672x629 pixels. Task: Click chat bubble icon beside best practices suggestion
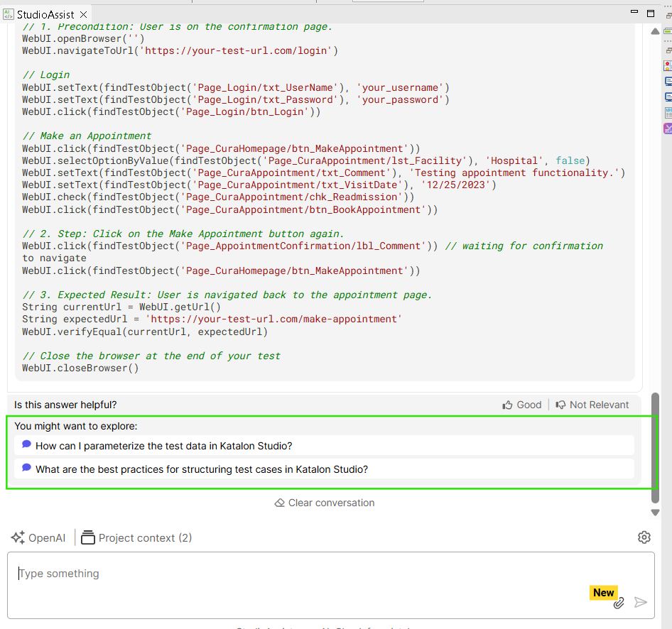click(x=26, y=468)
